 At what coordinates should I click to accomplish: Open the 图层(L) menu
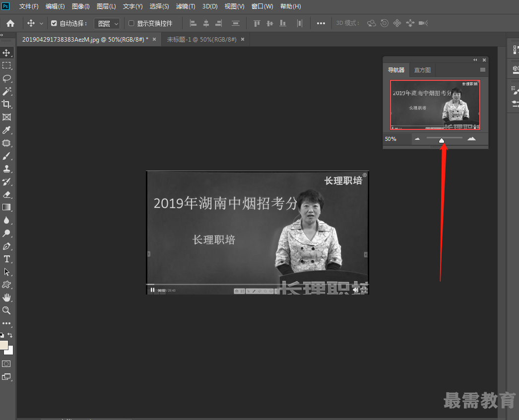pos(106,6)
